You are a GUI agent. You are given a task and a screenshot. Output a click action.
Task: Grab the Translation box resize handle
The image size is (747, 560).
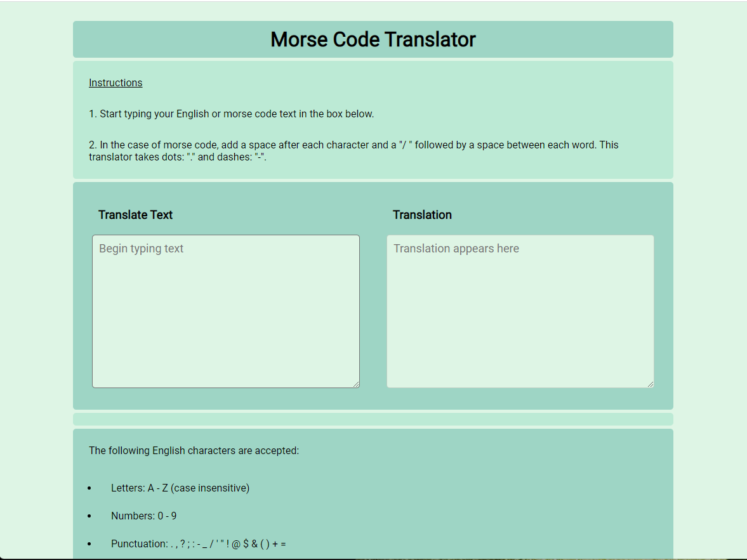click(650, 384)
